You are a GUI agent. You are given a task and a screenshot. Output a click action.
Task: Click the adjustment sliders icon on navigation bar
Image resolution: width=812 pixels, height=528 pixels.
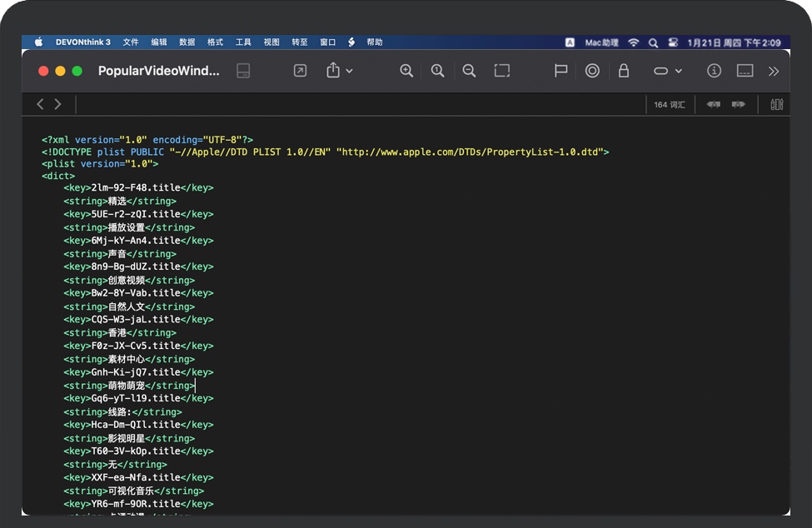pos(776,104)
